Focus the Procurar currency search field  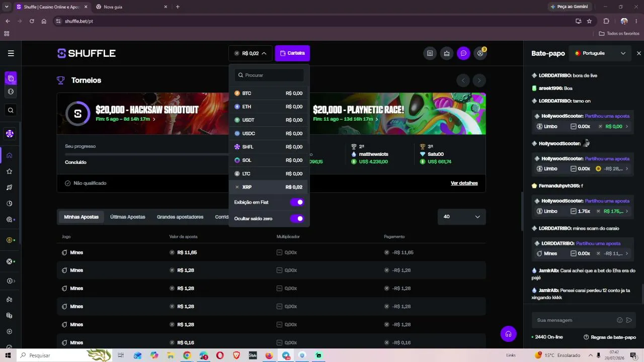tap(269, 75)
